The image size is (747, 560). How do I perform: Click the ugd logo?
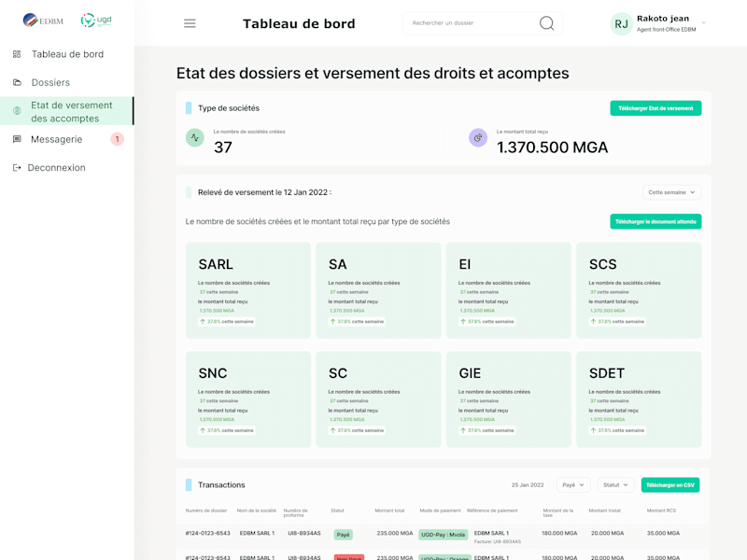point(96,20)
